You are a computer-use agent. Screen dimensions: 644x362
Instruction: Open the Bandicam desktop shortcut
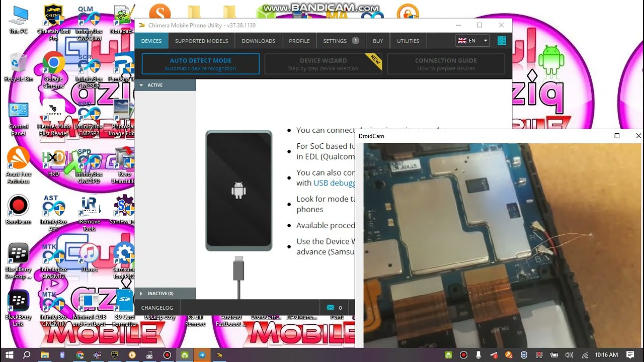point(19,210)
